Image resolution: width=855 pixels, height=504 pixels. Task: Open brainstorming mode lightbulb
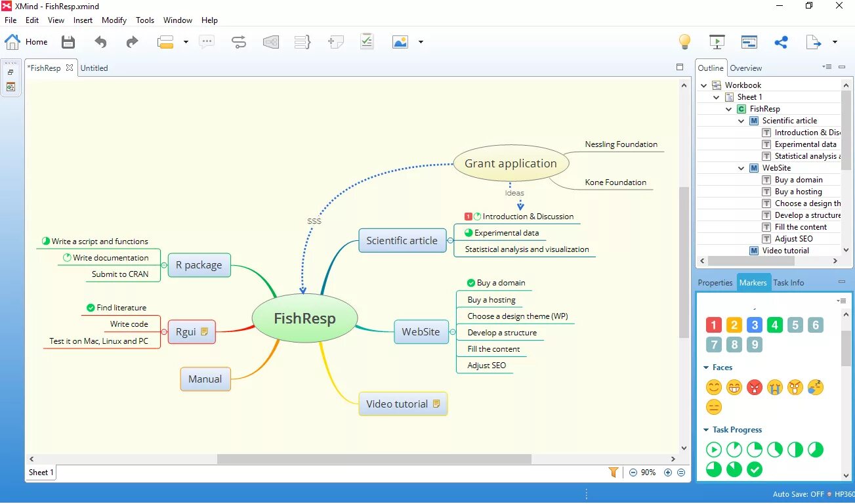tap(684, 42)
